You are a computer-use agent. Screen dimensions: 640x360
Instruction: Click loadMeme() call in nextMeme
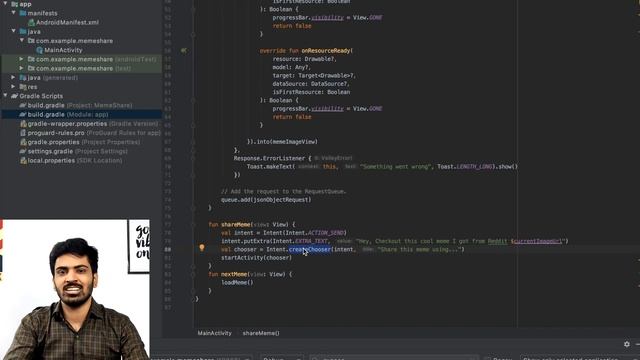click(237, 282)
